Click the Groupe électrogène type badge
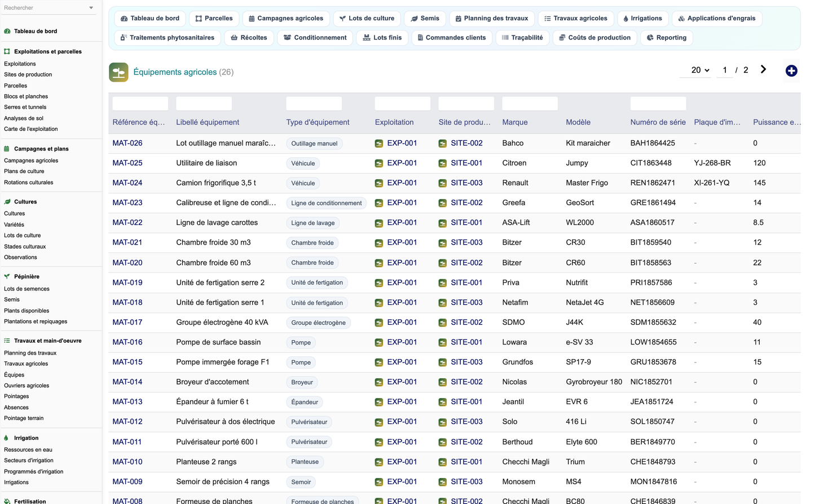Image resolution: width=815 pixels, height=504 pixels. pyautogui.click(x=319, y=322)
